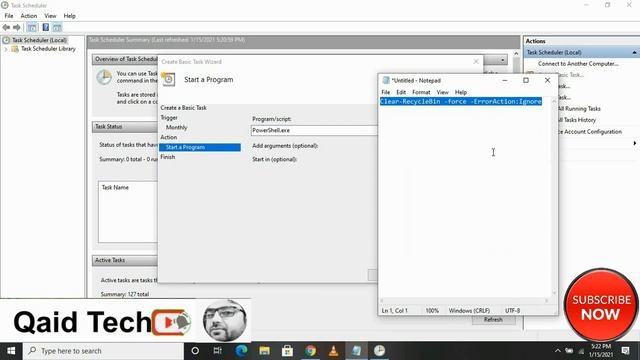
Task: Open Task Scheduler Action menu
Action: coord(29,16)
